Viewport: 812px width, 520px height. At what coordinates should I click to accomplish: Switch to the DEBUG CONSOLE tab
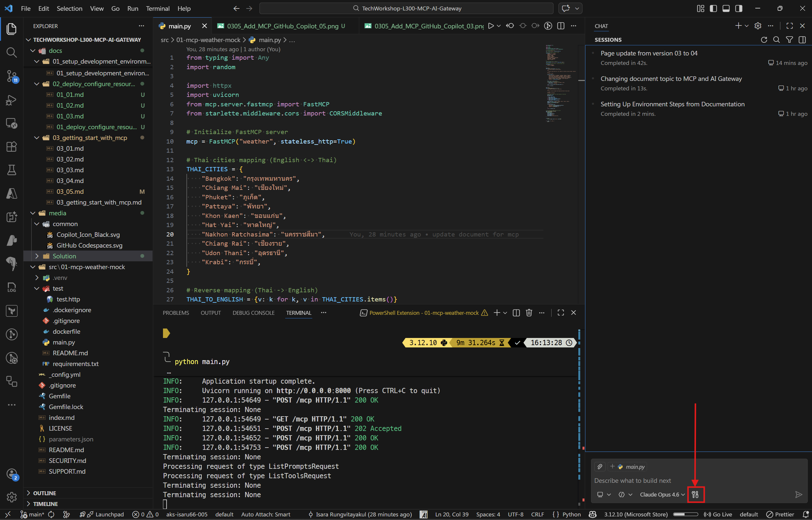tap(253, 313)
